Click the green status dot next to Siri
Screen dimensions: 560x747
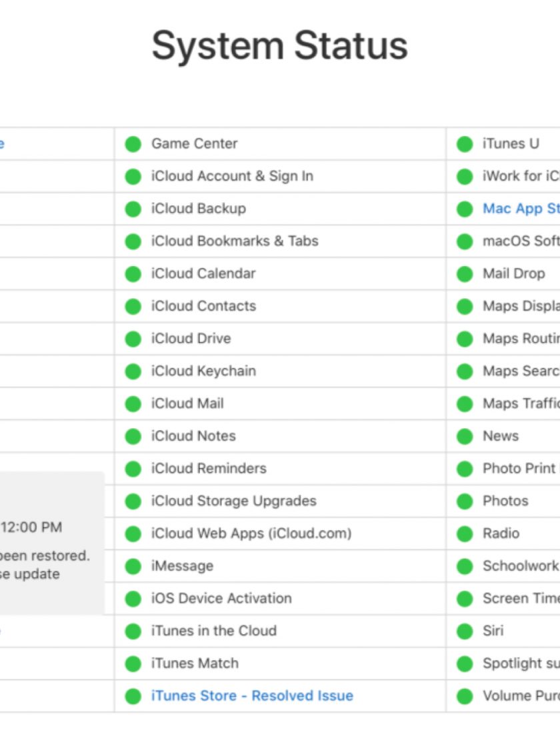coord(465,631)
